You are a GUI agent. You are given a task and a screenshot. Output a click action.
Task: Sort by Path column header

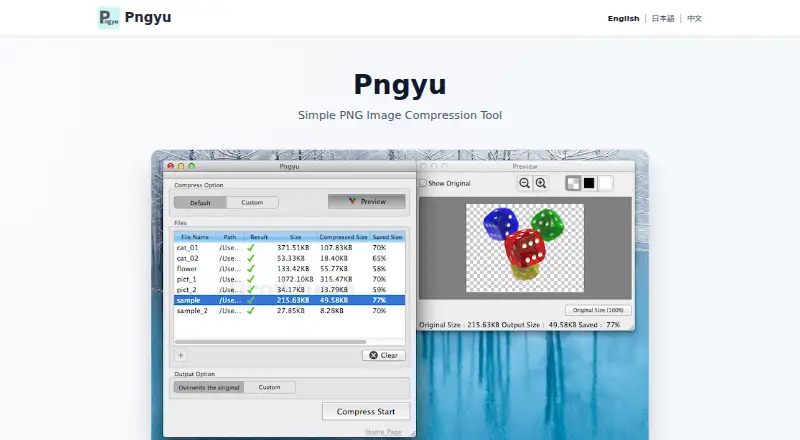(230, 237)
